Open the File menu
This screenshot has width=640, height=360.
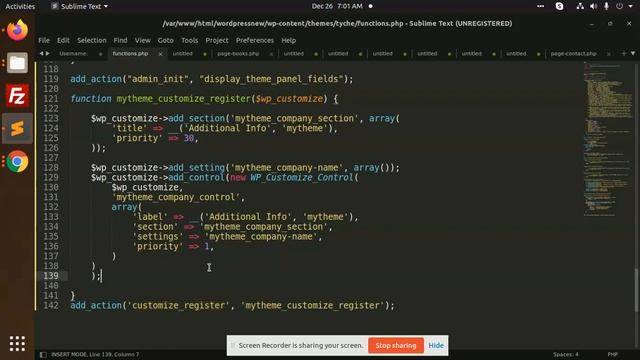(x=44, y=40)
